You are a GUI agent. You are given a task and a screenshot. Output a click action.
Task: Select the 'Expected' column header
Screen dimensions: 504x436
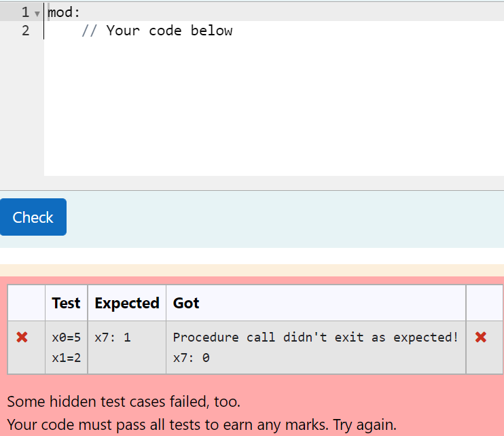point(127,303)
